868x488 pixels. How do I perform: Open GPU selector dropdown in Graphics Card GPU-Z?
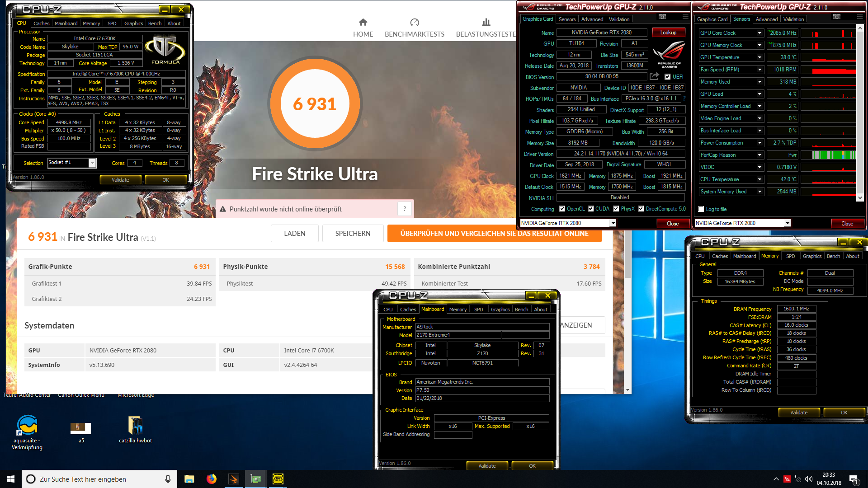613,223
